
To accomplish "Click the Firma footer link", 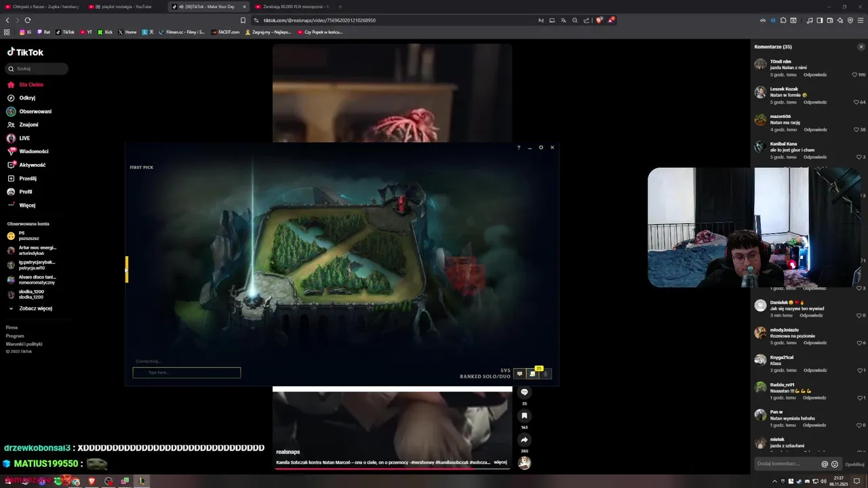I will pyautogui.click(x=12, y=327).
